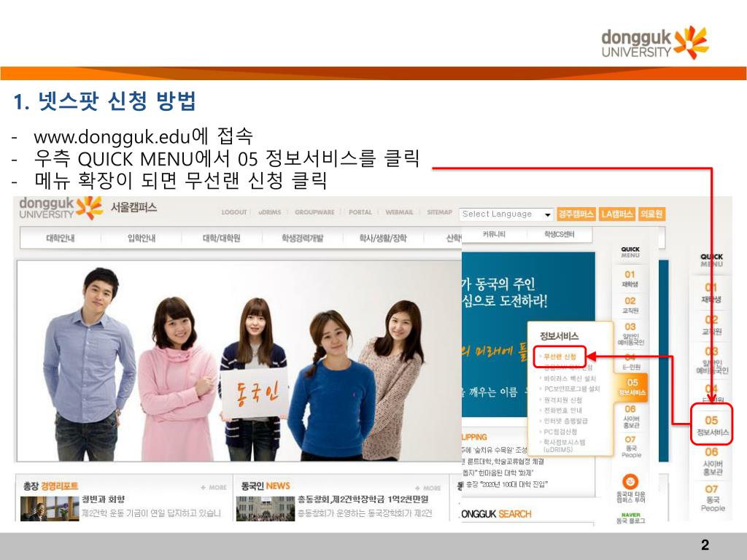Select 02 교직원 in the quick menu beside the popup
This screenshot has height=560, width=747.
click(630, 306)
